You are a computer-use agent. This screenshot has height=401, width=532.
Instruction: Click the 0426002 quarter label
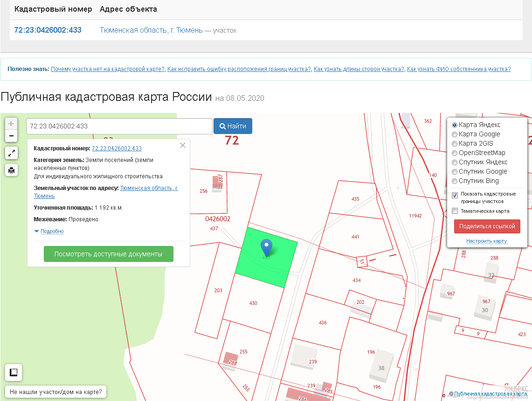point(217,219)
